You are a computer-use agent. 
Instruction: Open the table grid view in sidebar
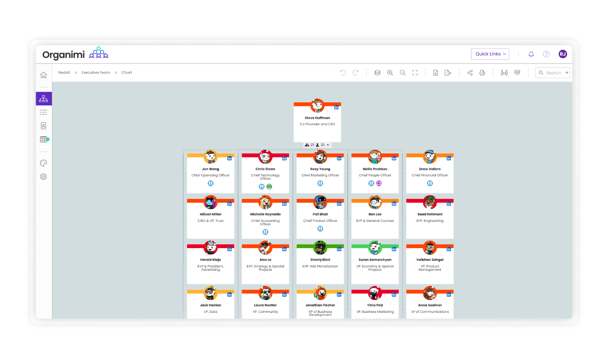(44, 140)
